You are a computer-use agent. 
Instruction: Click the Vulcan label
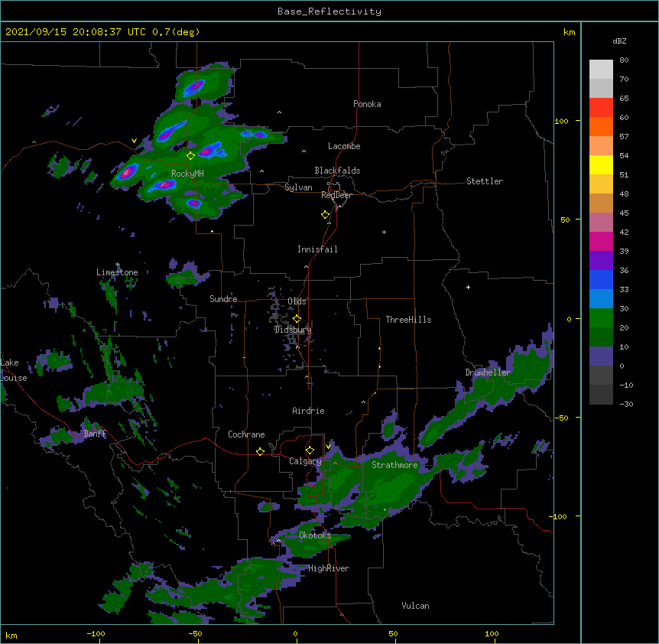tap(415, 606)
